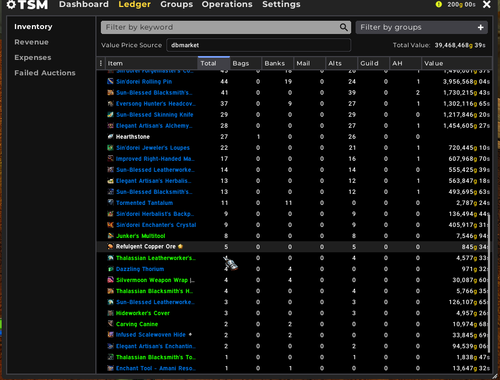The height and width of the screenshot is (380, 500).
Task: Click Enchant Tool - Amani Reso.. item icon
Action: 110,368
